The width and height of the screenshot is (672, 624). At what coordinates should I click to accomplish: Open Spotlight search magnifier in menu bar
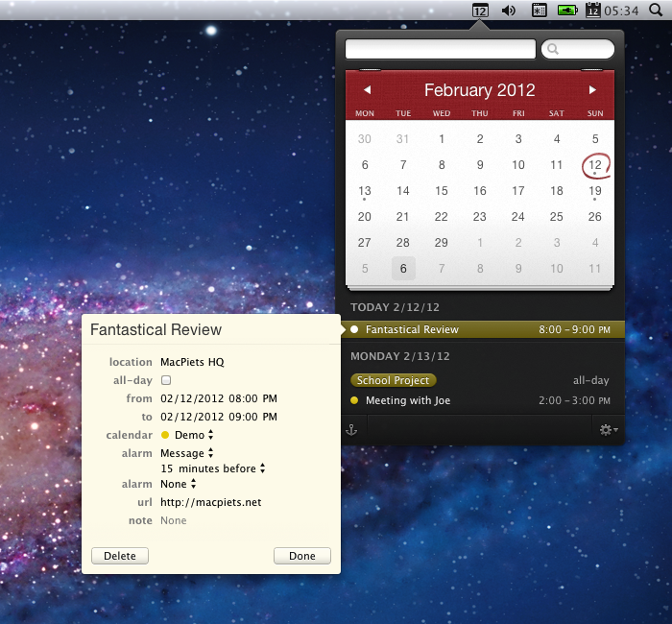pos(656,10)
